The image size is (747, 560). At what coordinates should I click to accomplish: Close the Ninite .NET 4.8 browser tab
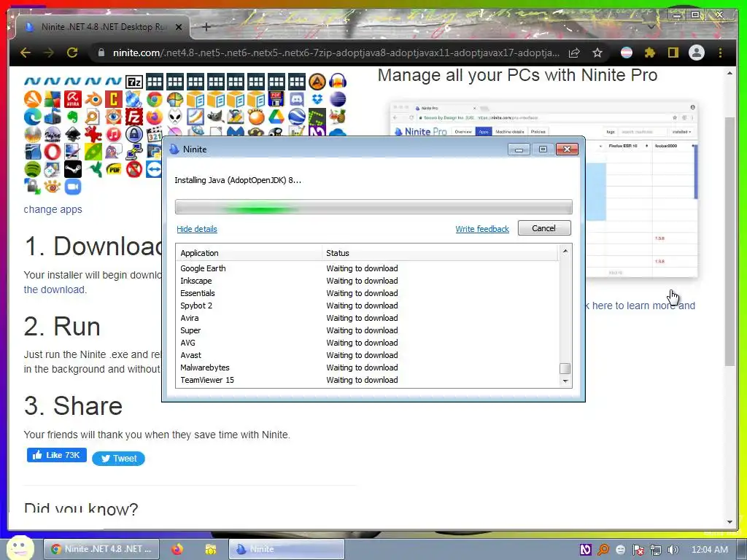pos(179,27)
